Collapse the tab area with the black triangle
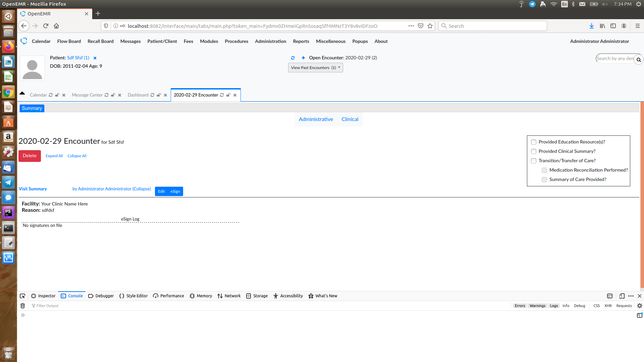The width and height of the screenshot is (644, 362). (22, 94)
